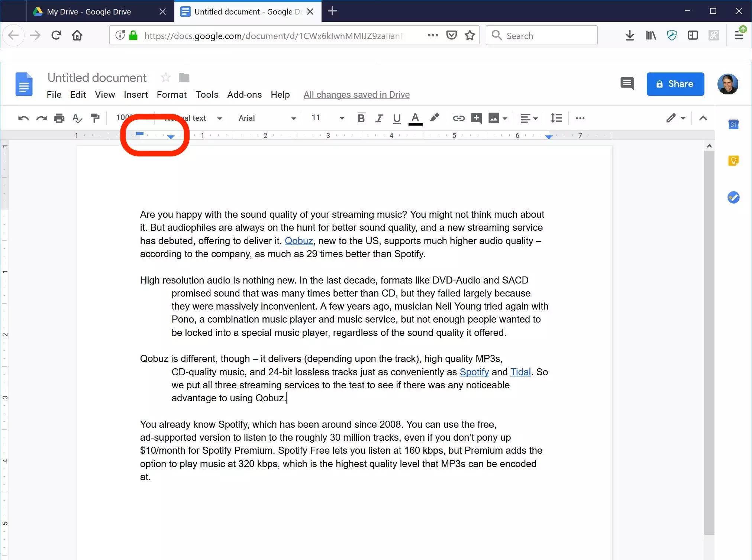Expand the Arial font dropdown
752x560 pixels.
pos(267,118)
